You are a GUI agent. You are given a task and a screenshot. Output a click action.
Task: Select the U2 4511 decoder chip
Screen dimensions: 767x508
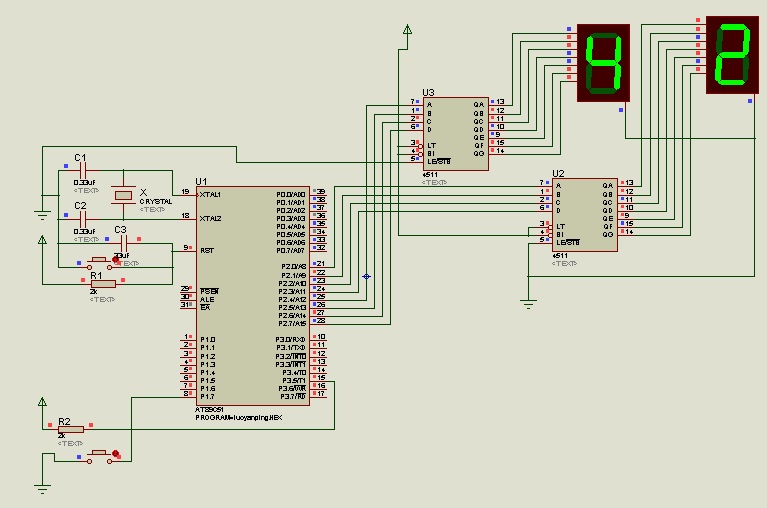(x=585, y=215)
